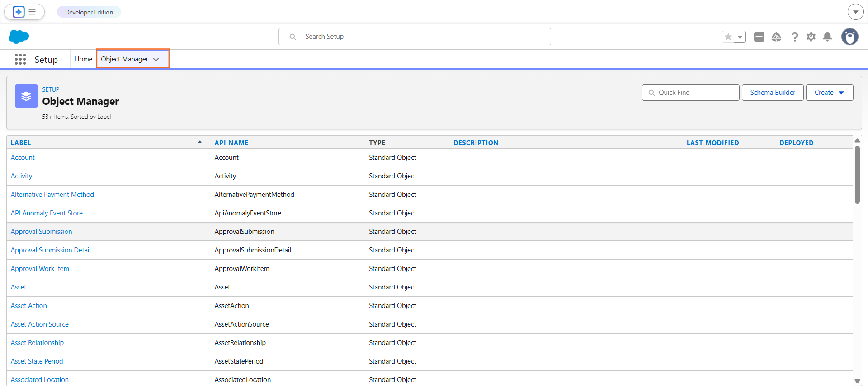Open the Associated Location object
Viewport: 868px width, 392px height.
coord(40,380)
